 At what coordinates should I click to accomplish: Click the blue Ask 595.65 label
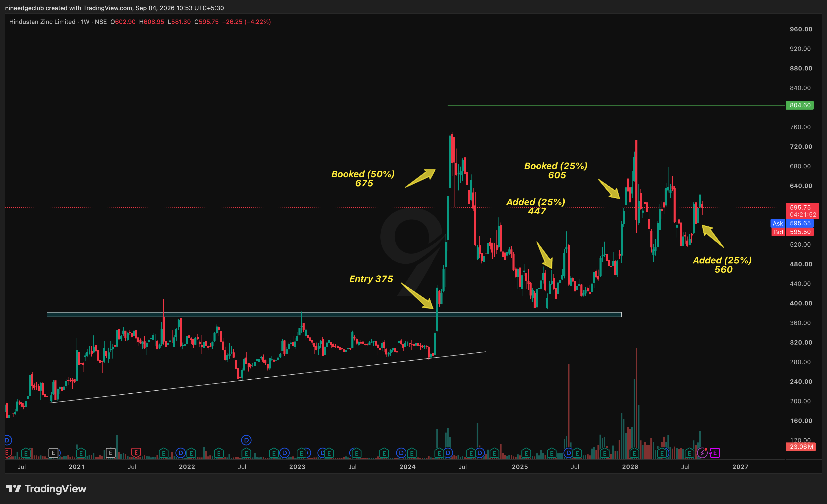[x=792, y=223]
